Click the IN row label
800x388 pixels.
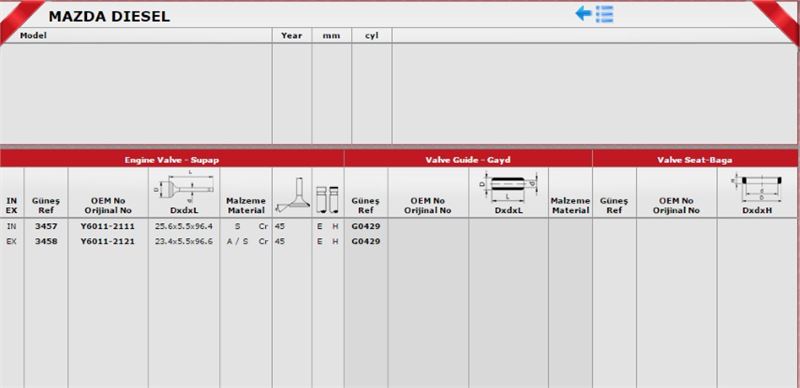(11, 226)
